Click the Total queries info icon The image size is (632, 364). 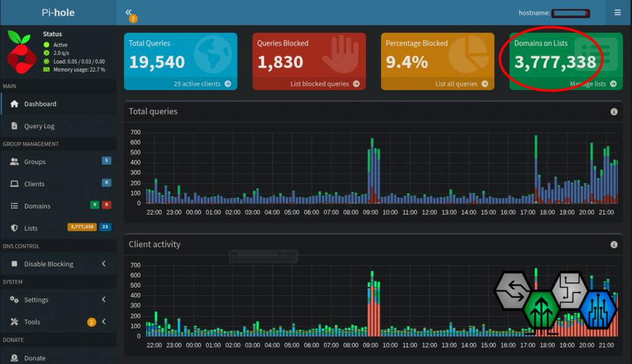pyautogui.click(x=613, y=112)
